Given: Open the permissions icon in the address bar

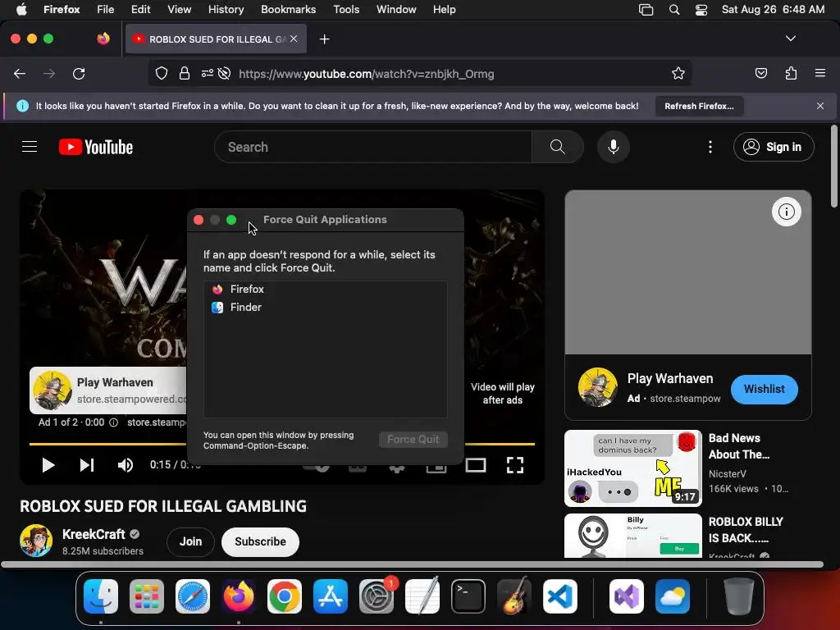Looking at the screenshot, I should pyautogui.click(x=208, y=74).
